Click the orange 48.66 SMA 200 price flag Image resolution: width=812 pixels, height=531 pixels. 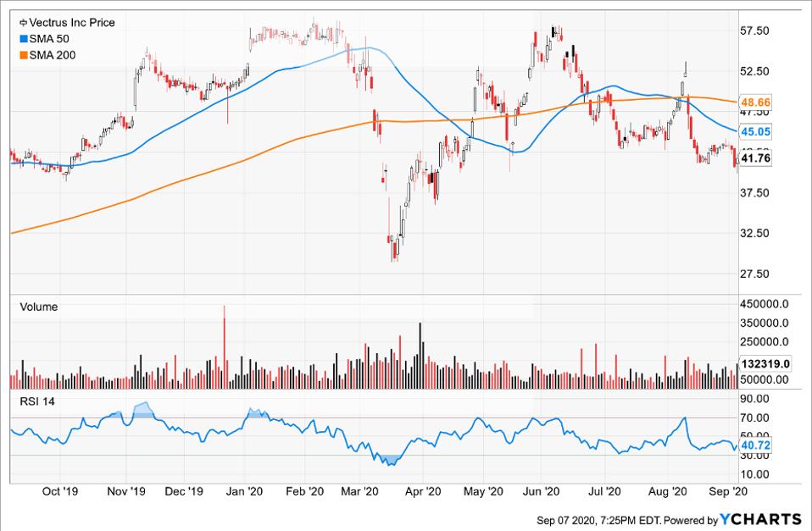pyautogui.click(x=755, y=101)
